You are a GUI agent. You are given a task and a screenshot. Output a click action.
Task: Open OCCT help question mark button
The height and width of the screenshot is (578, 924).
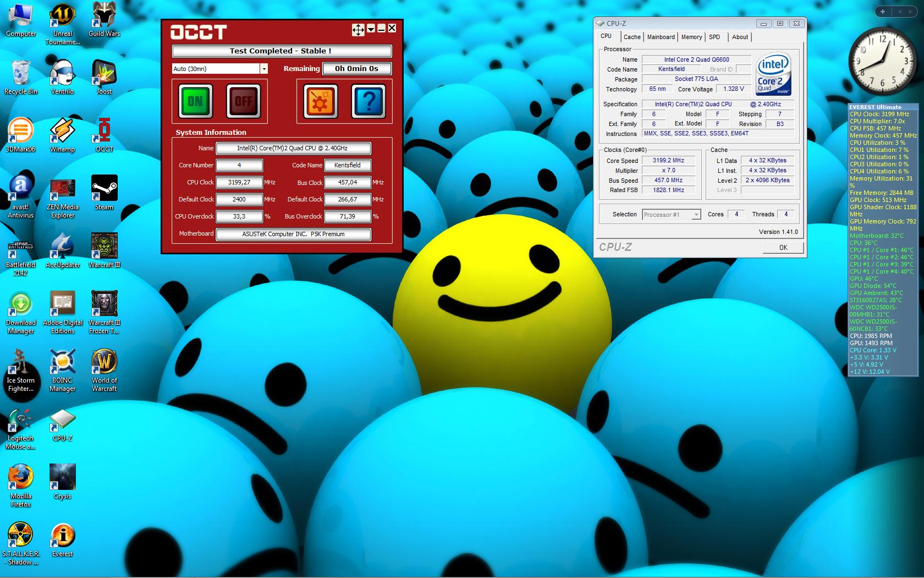click(369, 101)
